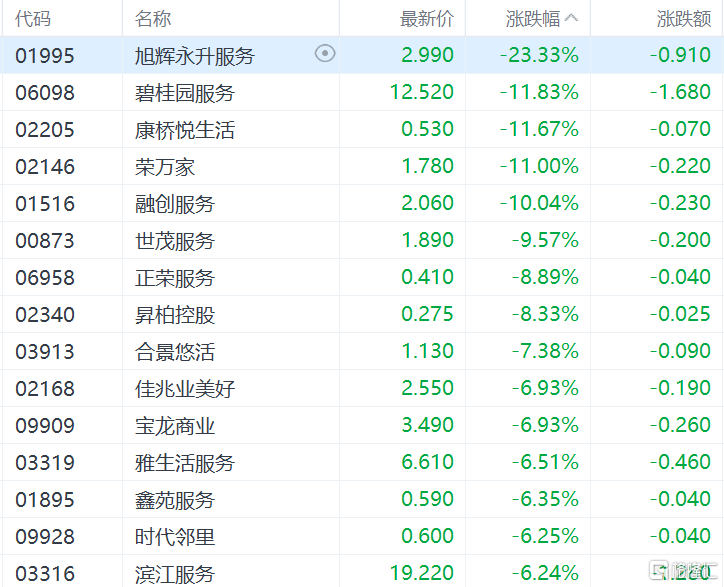
Task: Click the -0.025 change amount
Action: click(680, 314)
